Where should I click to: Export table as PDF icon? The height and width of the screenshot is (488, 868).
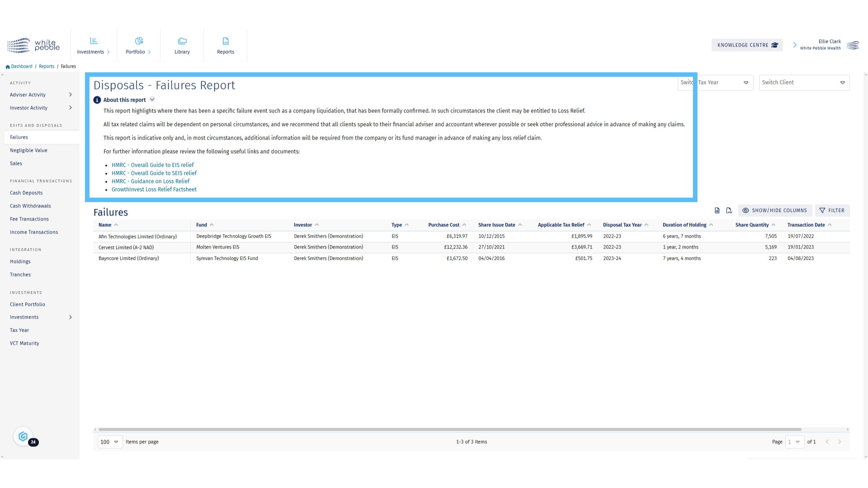(729, 211)
